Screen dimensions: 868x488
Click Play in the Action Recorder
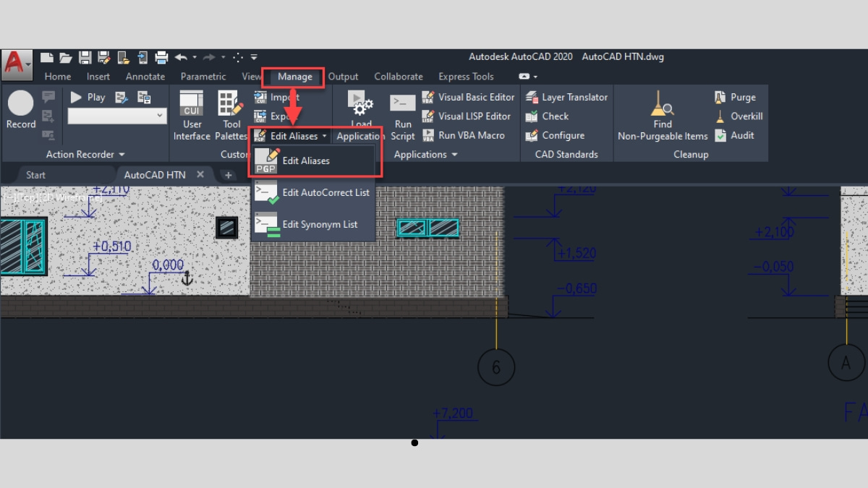click(88, 97)
